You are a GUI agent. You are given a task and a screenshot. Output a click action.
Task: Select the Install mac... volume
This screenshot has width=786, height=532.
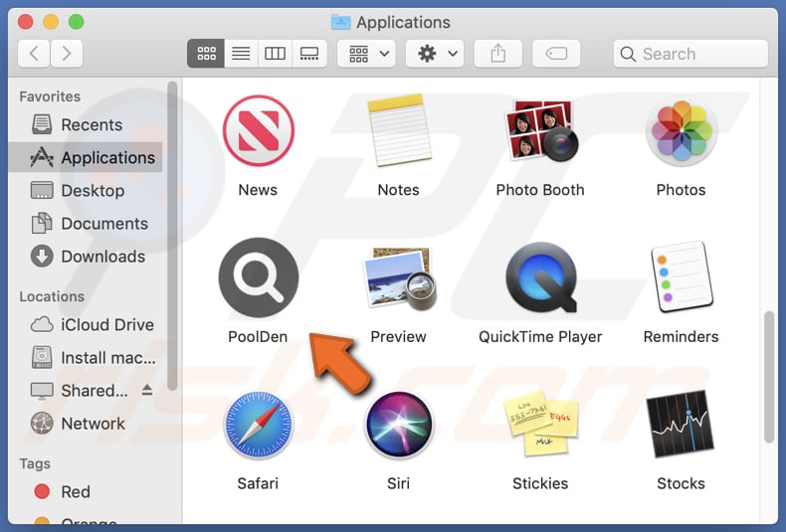click(86, 358)
